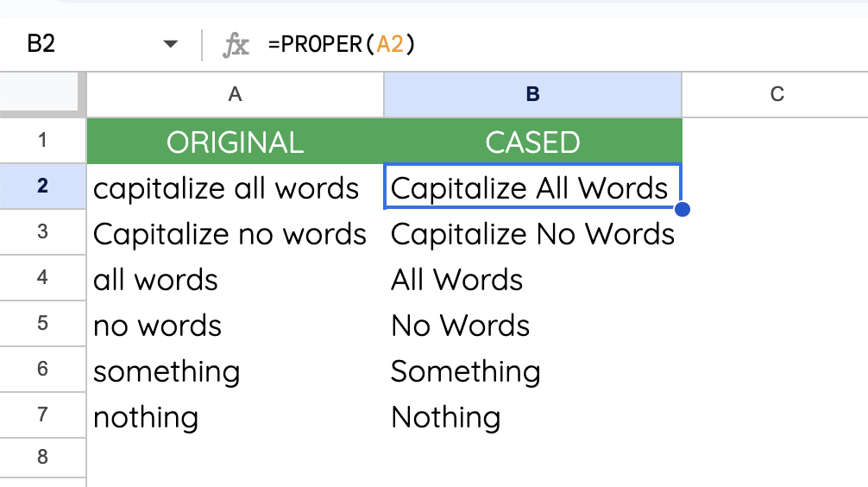Image resolution: width=868 pixels, height=487 pixels.
Task: Open the Name box dropdown arrow
Action: 171,44
